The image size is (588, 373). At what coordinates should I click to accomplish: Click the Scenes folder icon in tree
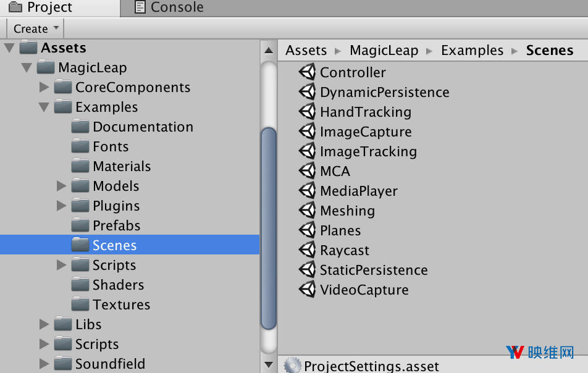[x=80, y=245]
